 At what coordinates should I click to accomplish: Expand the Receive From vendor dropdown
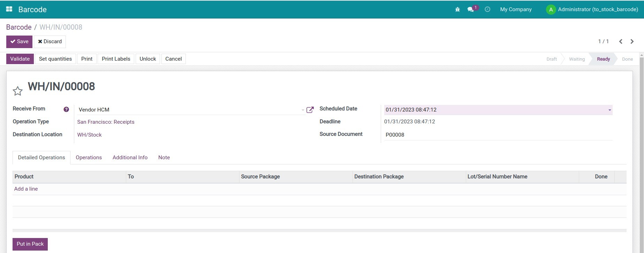coord(302,110)
